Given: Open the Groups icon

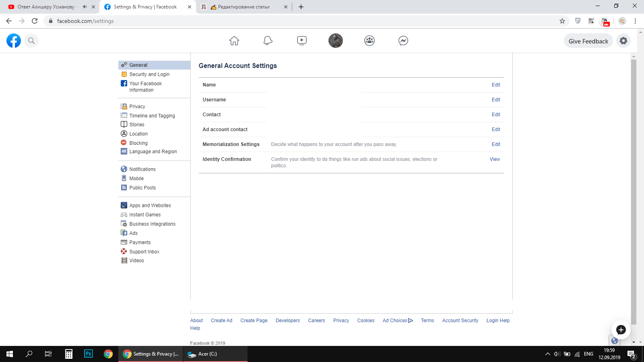Looking at the screenshot, I should pyautogui.click(x=369, y=41).
